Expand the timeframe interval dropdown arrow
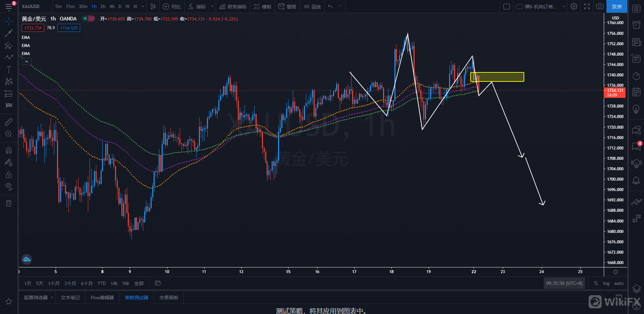 [x=143, y=6]
